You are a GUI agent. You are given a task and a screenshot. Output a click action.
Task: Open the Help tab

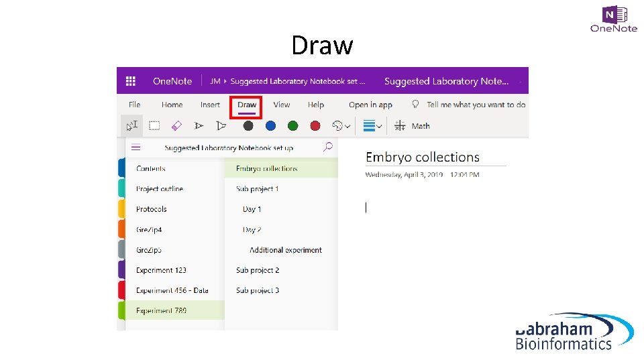316,105
